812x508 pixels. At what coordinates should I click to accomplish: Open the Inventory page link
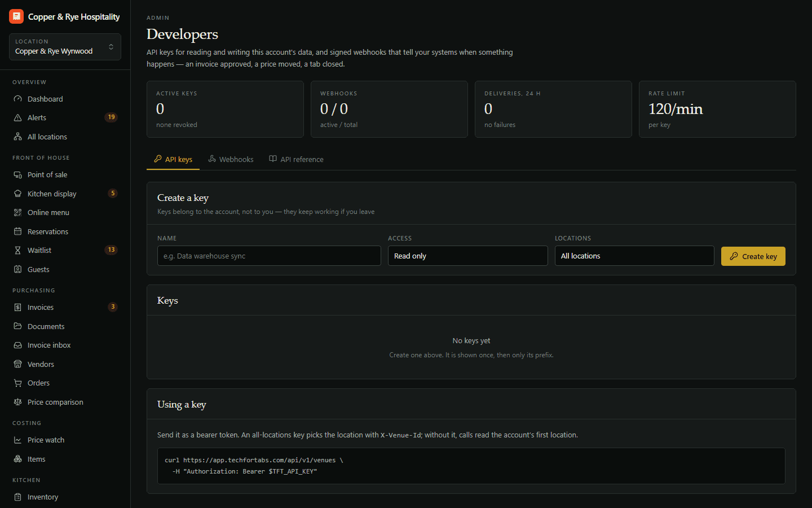(65, 497)
